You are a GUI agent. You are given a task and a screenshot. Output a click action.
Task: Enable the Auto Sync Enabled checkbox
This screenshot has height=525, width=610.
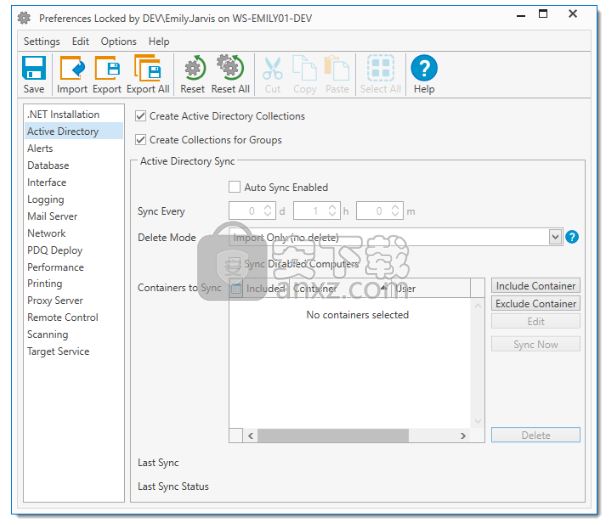point(234,187)
